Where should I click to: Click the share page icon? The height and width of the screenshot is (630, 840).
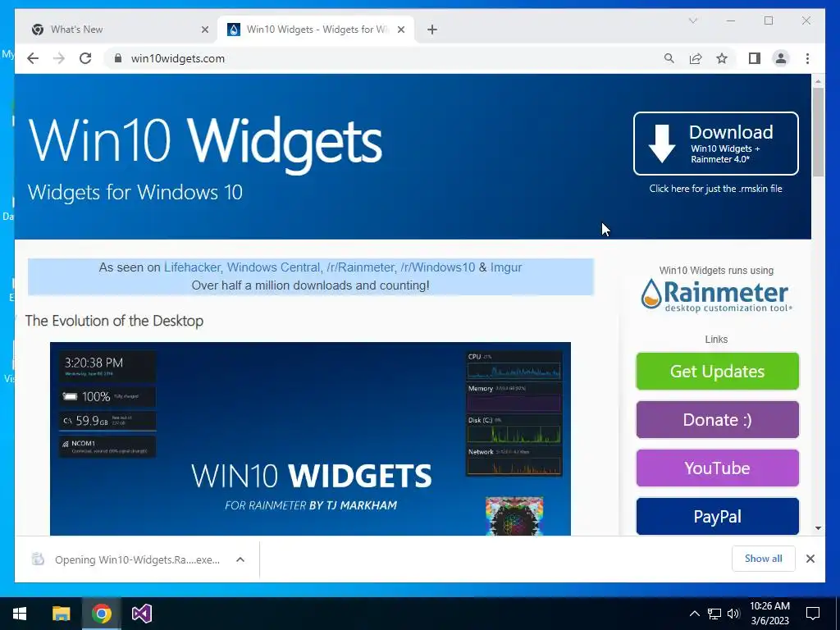click(696, 58)
